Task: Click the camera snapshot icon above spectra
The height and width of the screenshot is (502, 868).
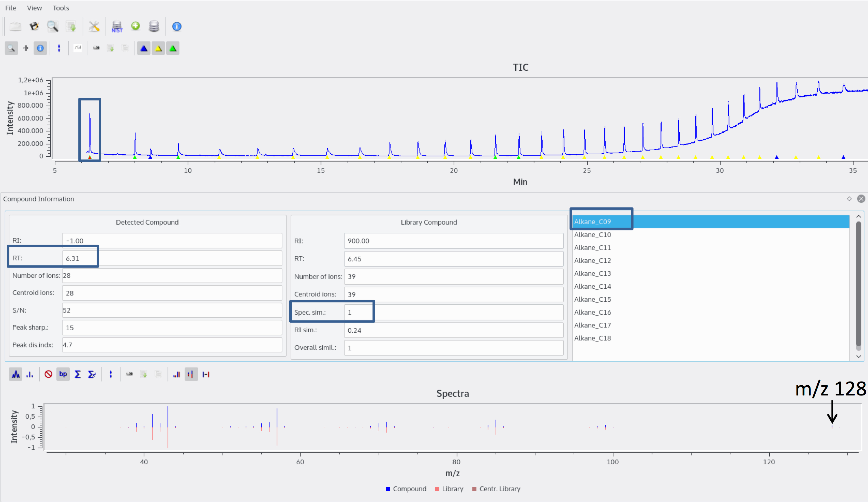Action: click(129, 374)
